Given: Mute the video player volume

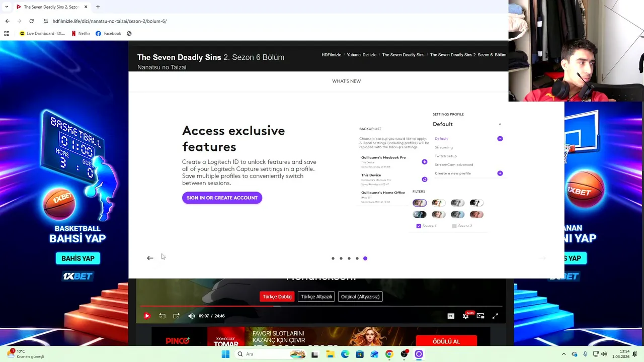Looking at the screenshot, I should coord(191,316).
